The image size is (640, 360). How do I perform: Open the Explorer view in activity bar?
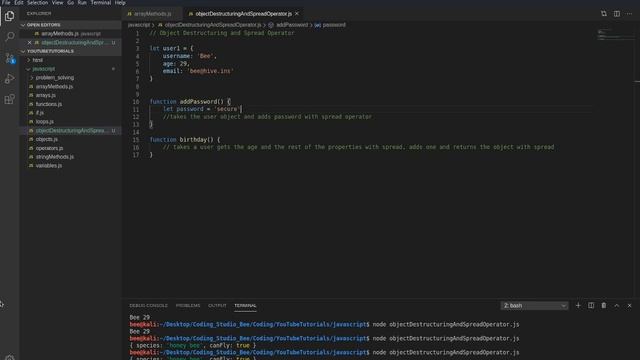(x=9, y=16)
